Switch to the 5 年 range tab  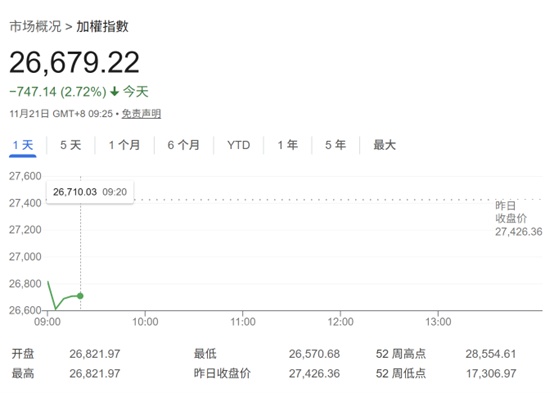[336, 145]
